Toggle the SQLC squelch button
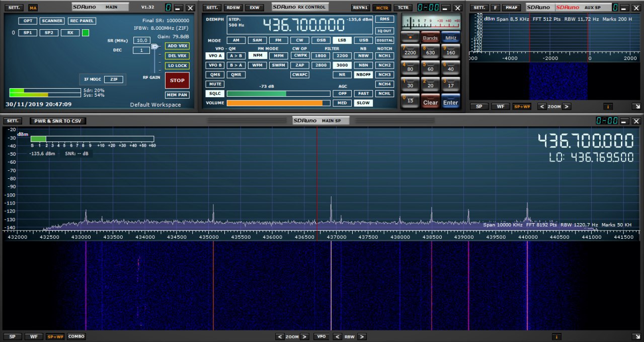 (x=215, y=94)
